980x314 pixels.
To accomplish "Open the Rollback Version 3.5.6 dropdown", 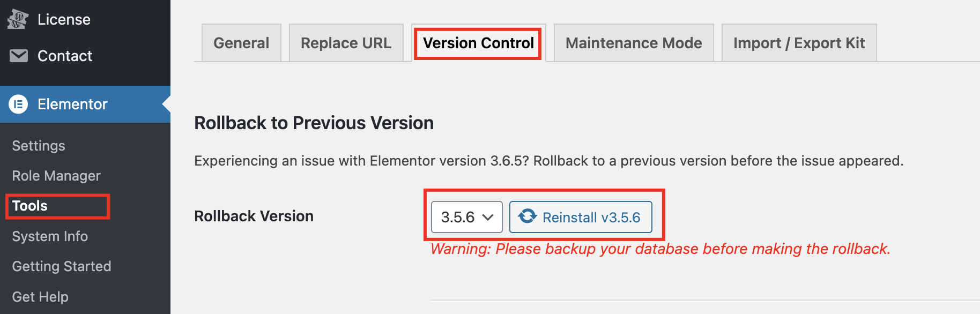I will pyautogui.click(x=467, y=217).
